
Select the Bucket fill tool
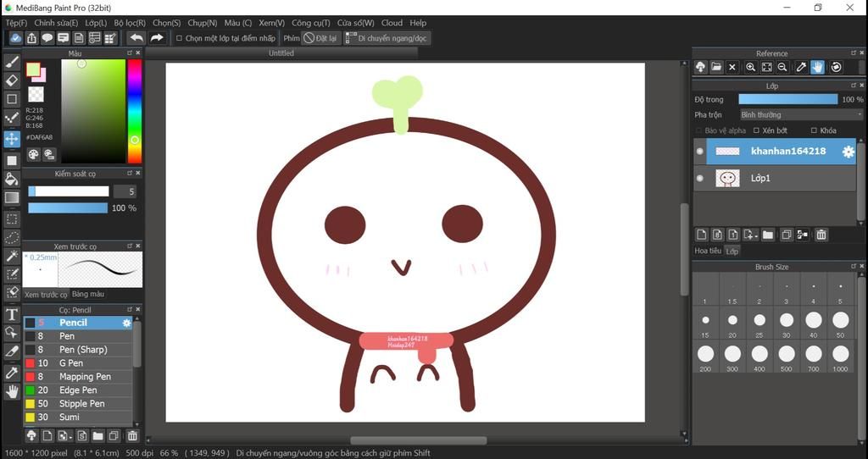pyautogui.click(x=12, y=179)
